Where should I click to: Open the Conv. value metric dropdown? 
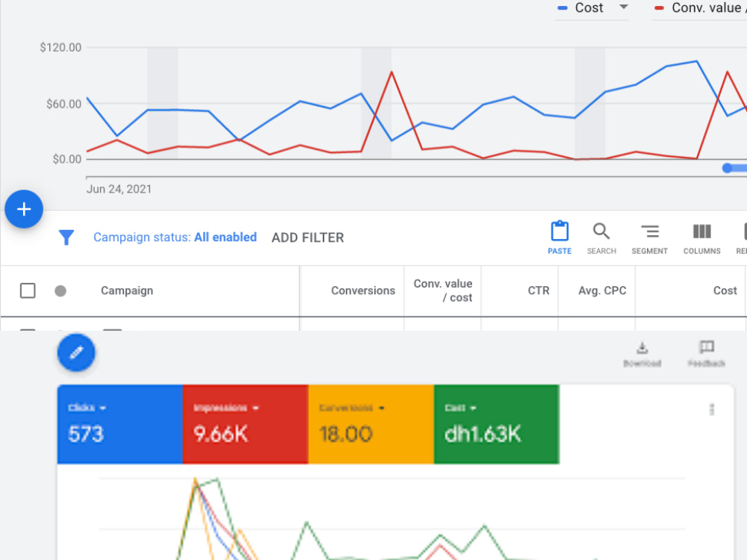pyautogui.click(x=701, y=7)
